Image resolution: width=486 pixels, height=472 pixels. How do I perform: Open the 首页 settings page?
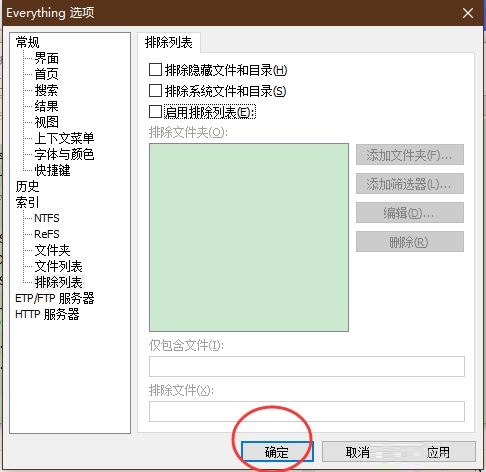(47, 74)
